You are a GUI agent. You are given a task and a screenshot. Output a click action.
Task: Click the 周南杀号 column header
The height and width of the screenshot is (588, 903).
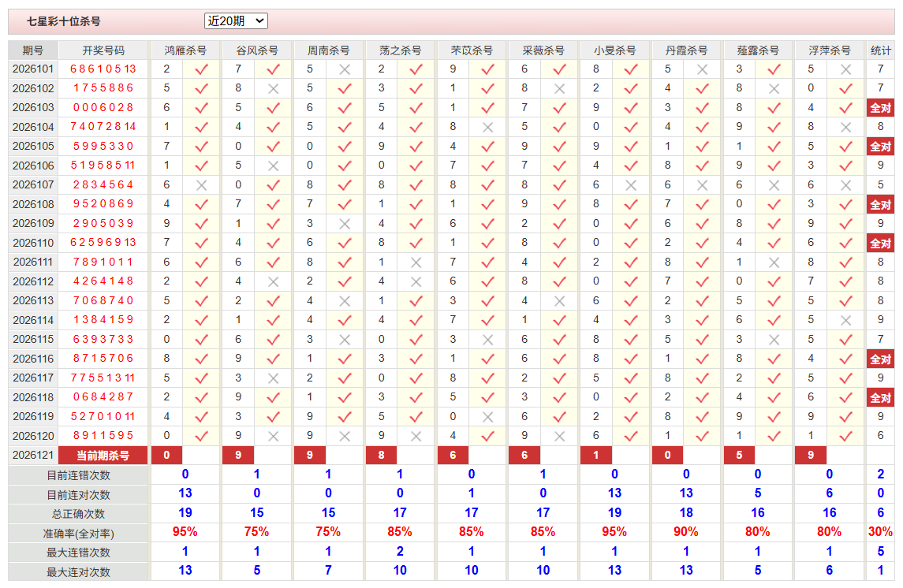coord(328,50)
